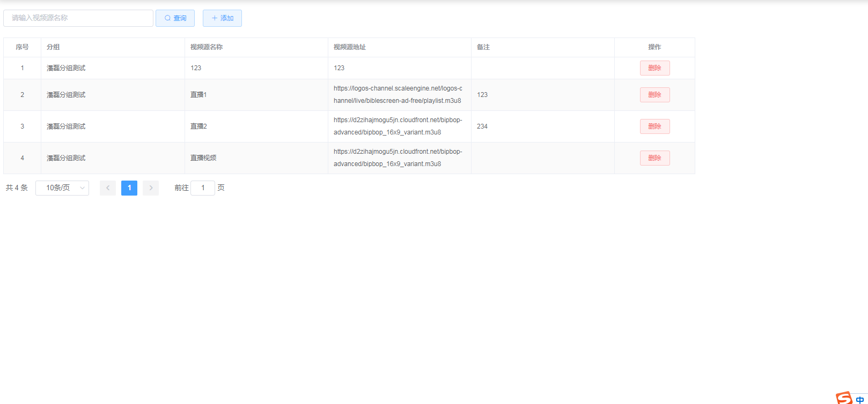868x404 pixels.
Task: Click the 视频源名称 column header
Action: (x=207, y=47)
